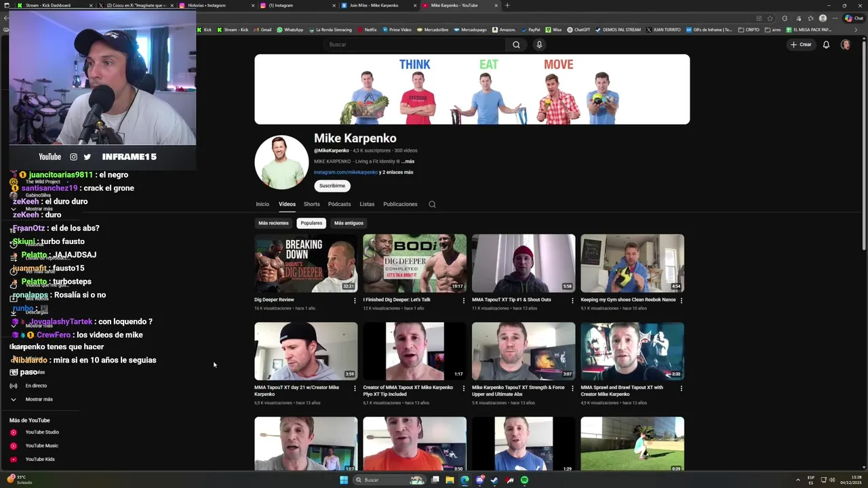Expand the y 2 enlaces más links
Screen dimensions: 868x488
point(396,172)
